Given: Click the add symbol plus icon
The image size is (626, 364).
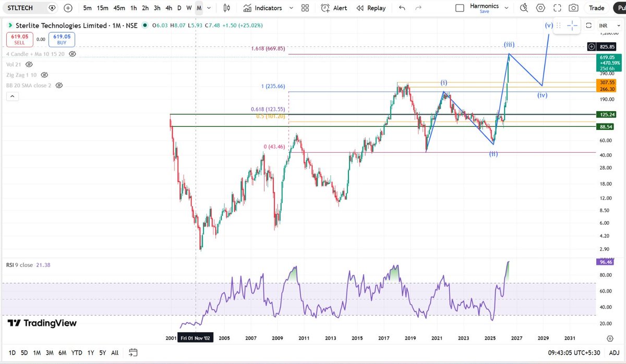Looking at the screenshot, I should (68, 8).
